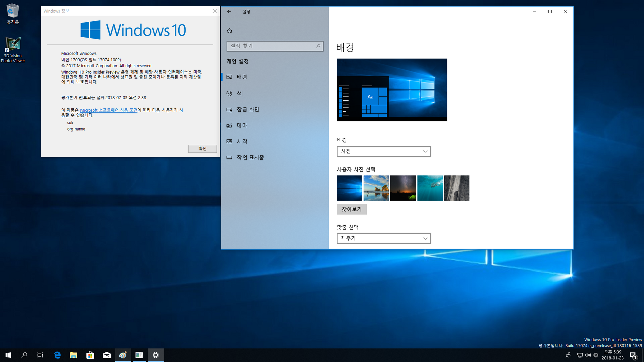Screen dimensions: 644x362
Task: Switch to Windows 정보 winver taskbar item
Action: (x=139, y=355)
